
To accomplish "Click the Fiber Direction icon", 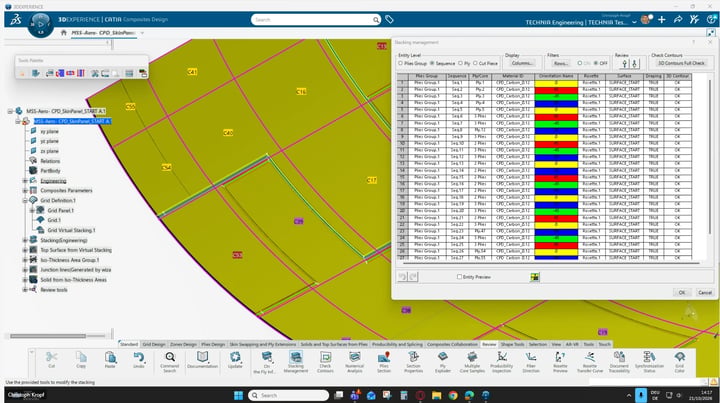I will click(x=531, y=357).
